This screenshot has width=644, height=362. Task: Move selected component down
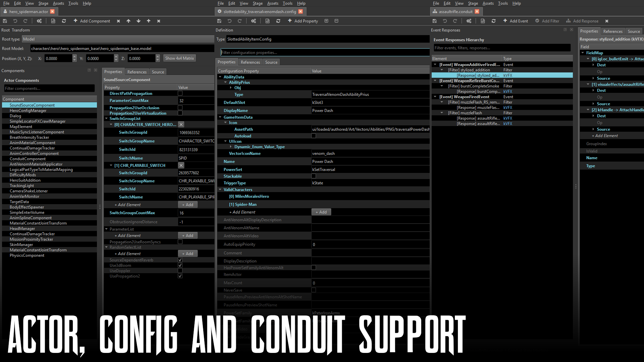click(x=139, y=21)
